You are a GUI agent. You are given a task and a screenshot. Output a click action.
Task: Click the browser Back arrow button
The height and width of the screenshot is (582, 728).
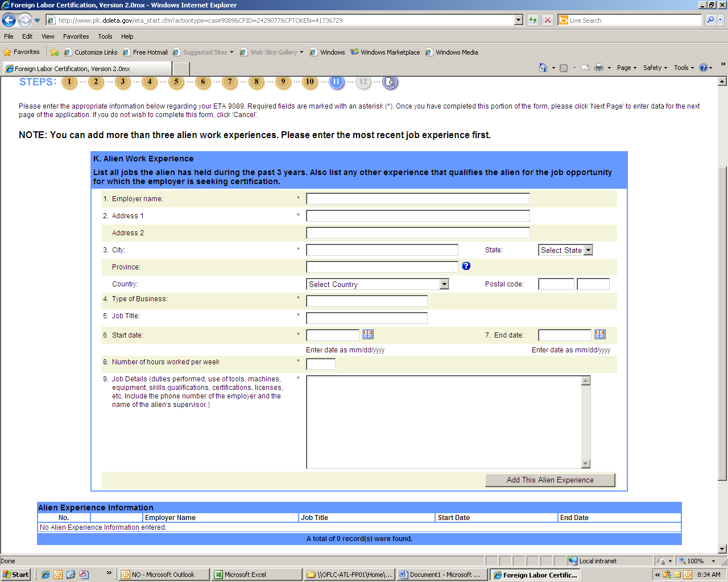(x=9, y=20)
